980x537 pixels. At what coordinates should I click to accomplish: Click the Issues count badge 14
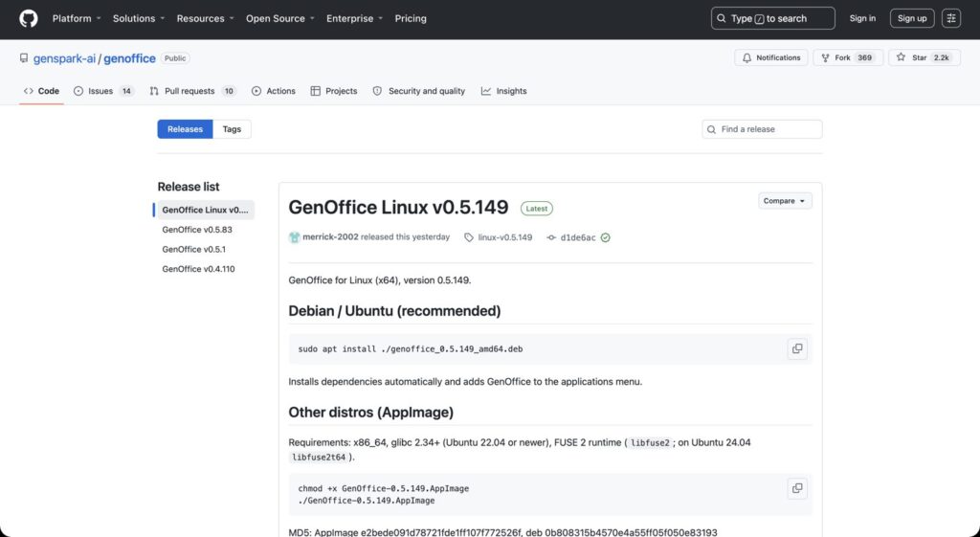(126, 91)
